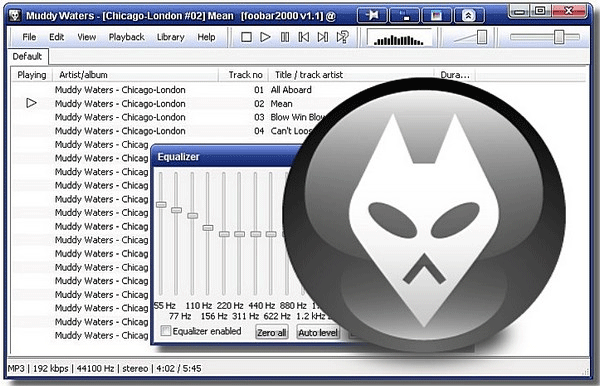Play a random track with the question-mark button
600x386 pixels.
[x=342, y=37]
